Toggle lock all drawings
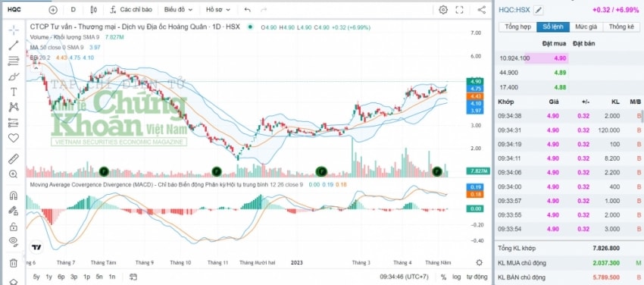 coord(14,227)
